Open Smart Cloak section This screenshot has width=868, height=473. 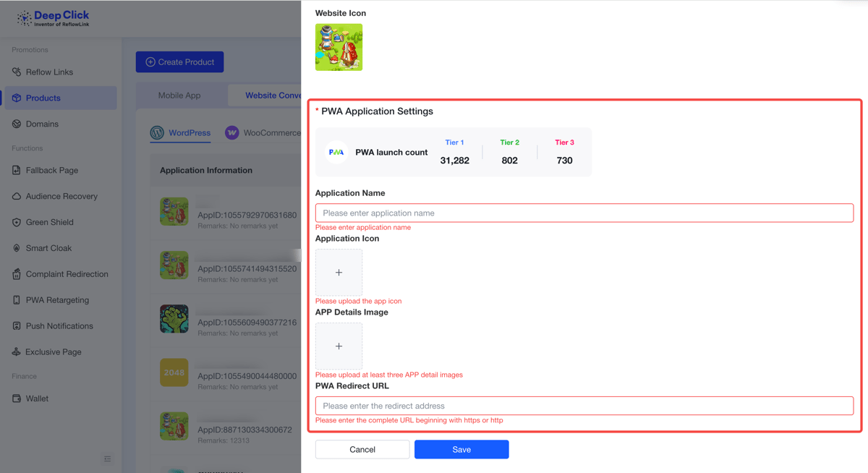(60, 248)
